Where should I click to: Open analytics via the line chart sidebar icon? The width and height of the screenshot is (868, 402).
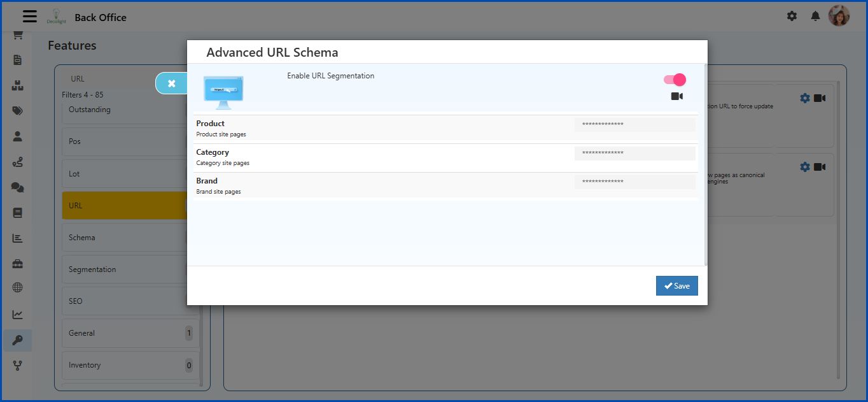click(x=17, y=314)
